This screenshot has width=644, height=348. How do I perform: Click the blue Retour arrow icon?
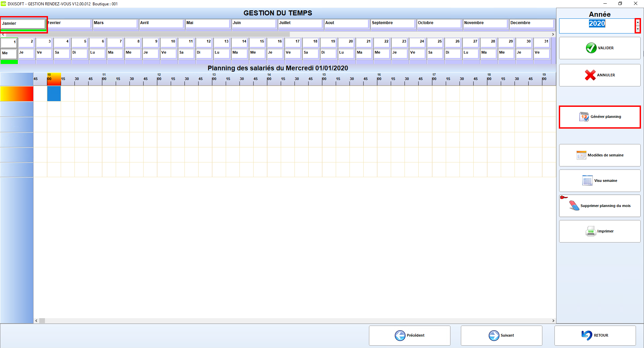coord(587,335)
